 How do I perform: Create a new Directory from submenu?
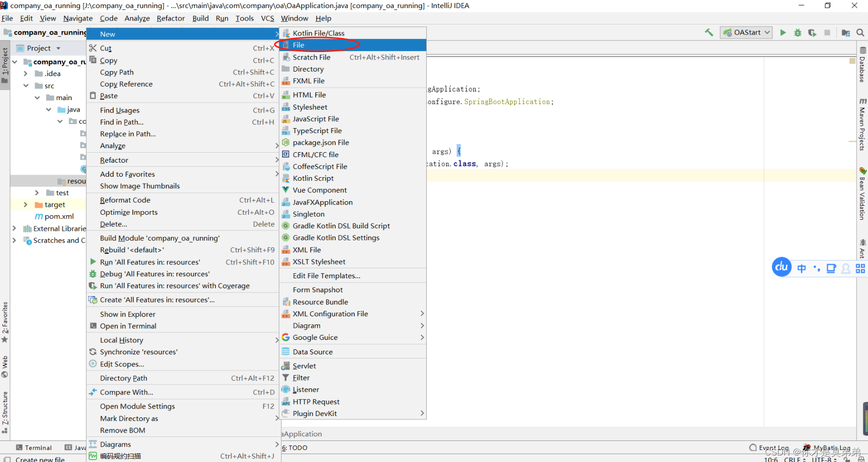[x=353, y=69]
